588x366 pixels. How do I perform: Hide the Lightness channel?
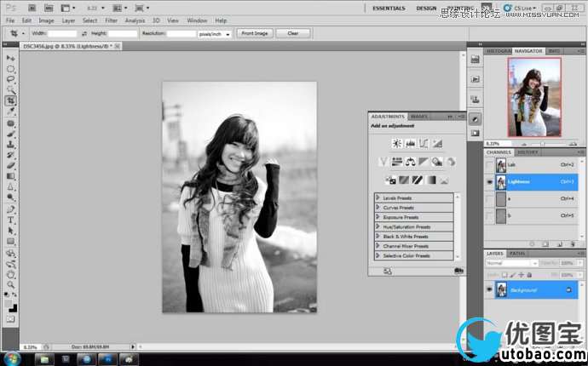489,182
